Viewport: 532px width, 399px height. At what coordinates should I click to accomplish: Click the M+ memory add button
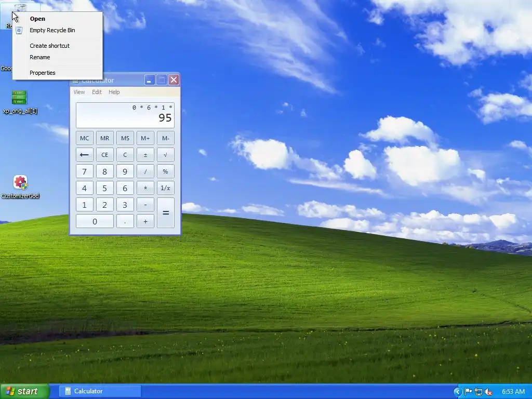145,138
